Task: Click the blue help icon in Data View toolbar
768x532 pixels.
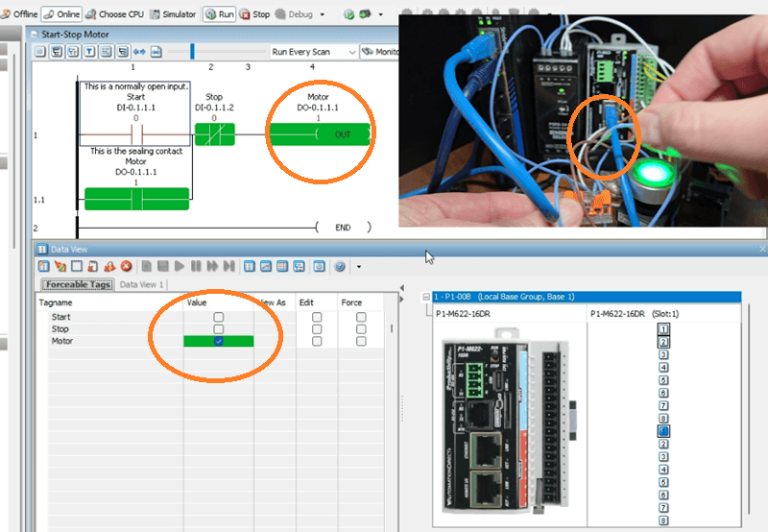Action: coord(339,266)
